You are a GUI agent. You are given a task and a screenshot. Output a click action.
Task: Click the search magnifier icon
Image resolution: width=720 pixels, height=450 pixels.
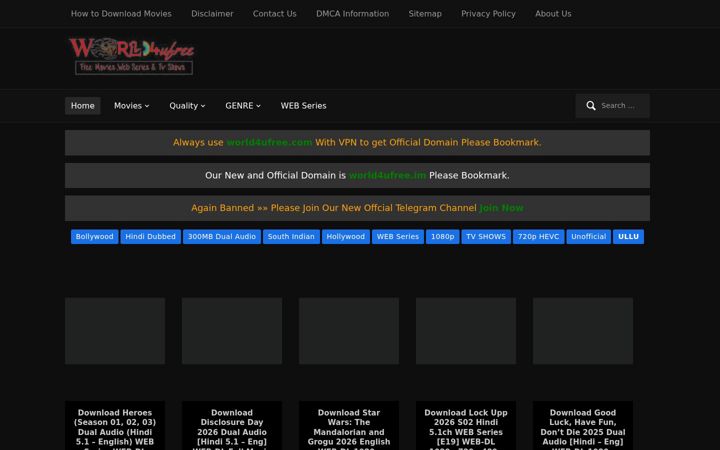click(591, 106)
